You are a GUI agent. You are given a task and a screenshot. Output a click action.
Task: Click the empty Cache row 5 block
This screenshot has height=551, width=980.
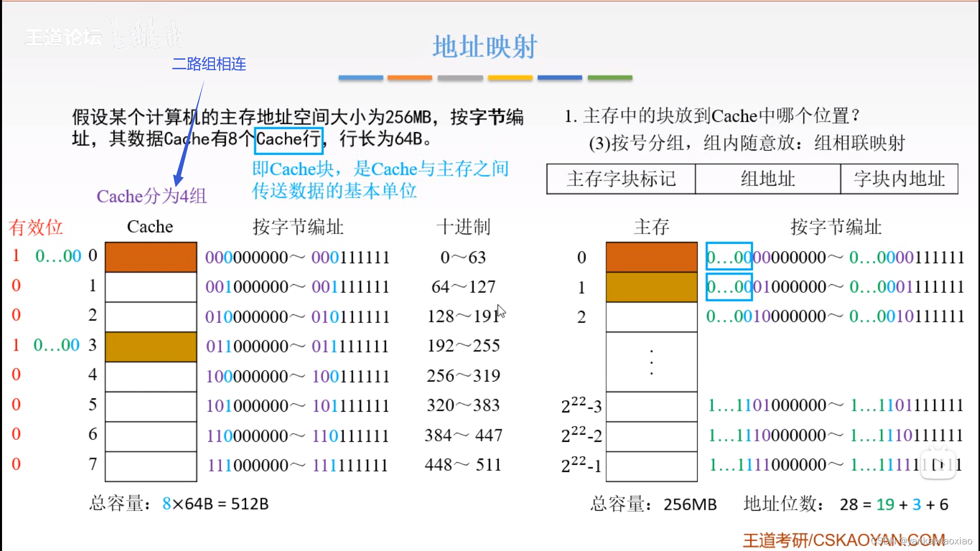151,407
